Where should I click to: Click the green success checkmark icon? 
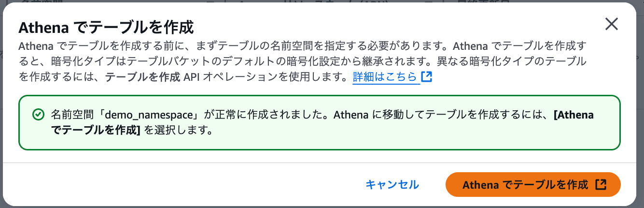[37, 115]
